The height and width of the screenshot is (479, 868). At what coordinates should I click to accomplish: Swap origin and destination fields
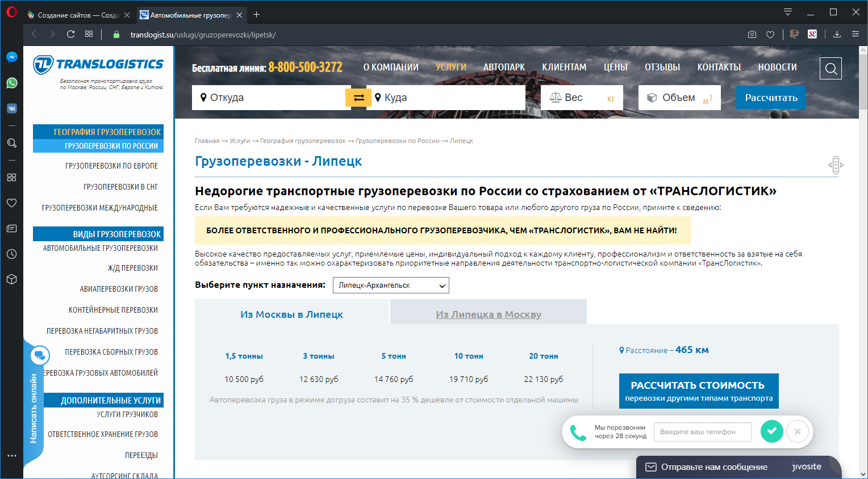click(x=358, y=98)
